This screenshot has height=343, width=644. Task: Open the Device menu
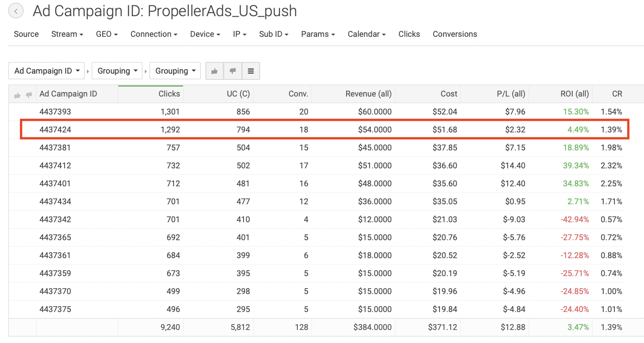(x=205, y=34)
